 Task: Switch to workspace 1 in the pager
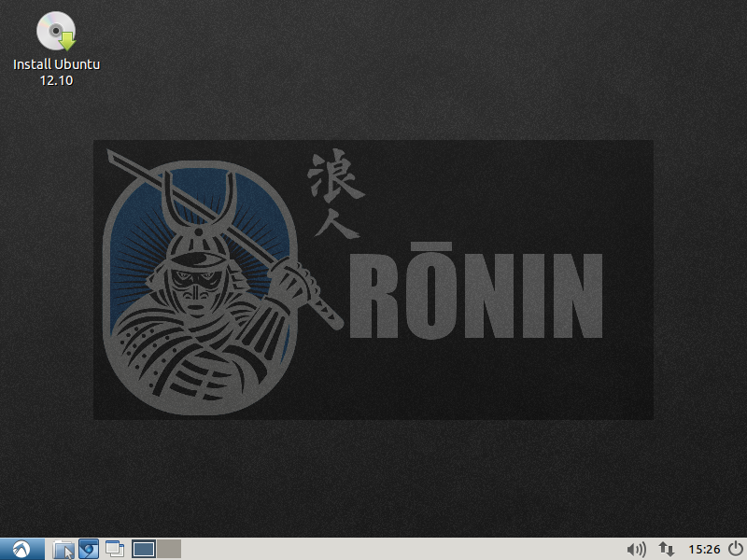pos(142,549)
